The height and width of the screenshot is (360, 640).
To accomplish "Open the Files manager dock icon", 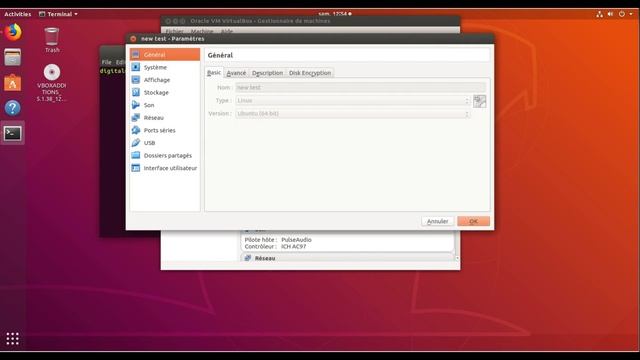I will coord(13,58).
